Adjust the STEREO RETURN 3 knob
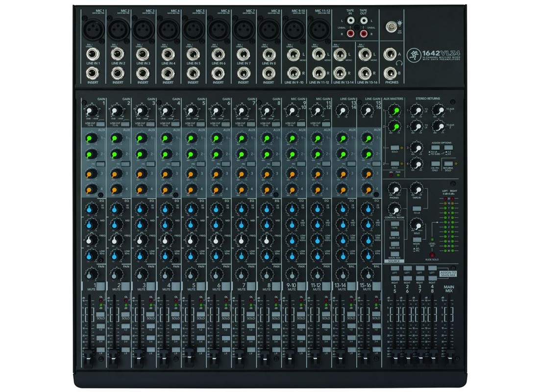Image resolution: width=539 pixels, height=392 pixels. [417, 148]
